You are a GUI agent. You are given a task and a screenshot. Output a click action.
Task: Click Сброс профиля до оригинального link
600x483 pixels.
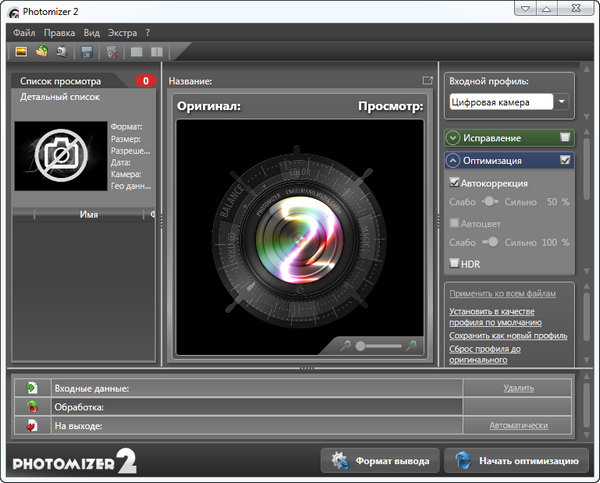point(485,354)
